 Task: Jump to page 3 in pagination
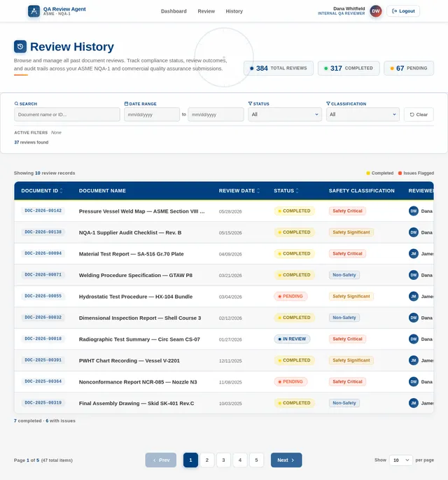[x=223, y=460]
